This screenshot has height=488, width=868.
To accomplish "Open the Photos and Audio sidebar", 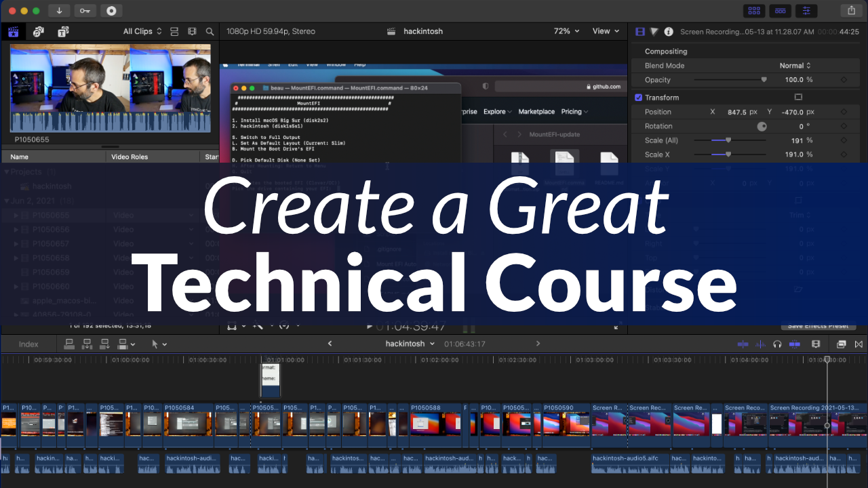I will click(x=39, y=31).
